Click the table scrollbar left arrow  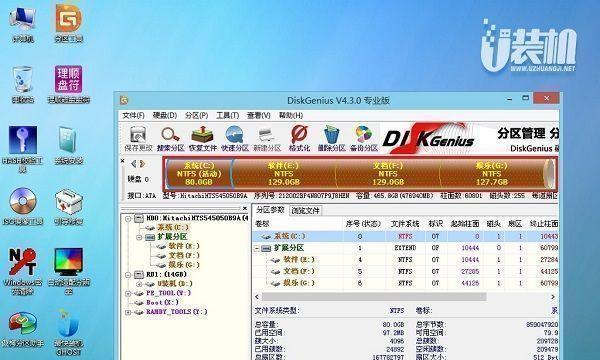(257, 297)
